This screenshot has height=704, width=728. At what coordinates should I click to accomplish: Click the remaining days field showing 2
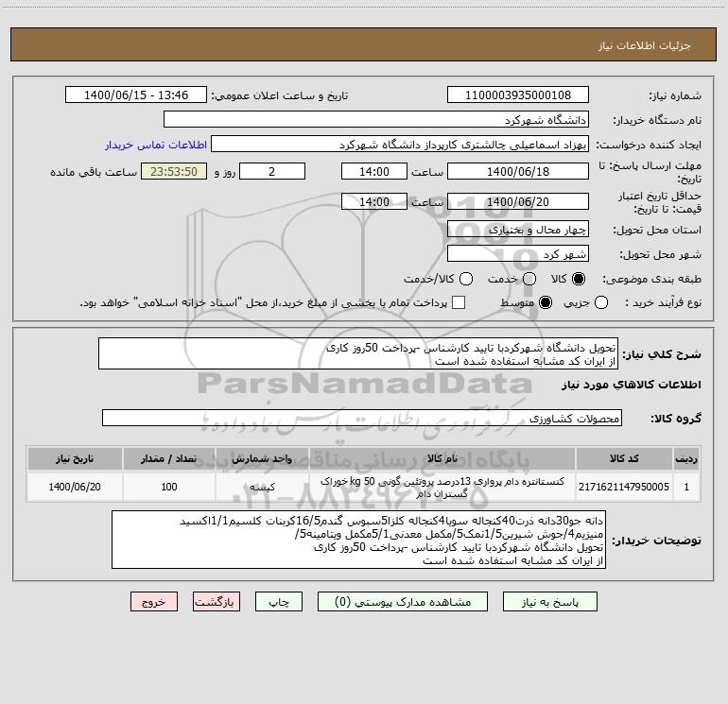click(x=272, y=171)
